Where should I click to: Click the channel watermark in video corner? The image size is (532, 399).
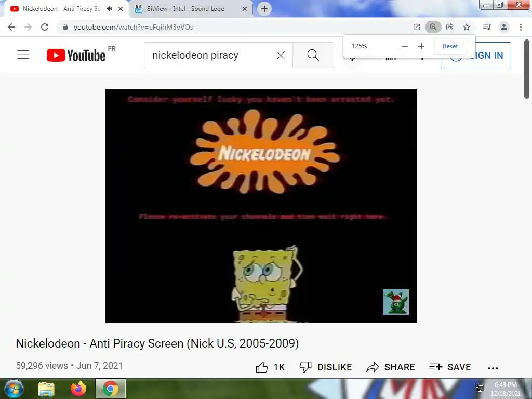(x=395, y=302)
